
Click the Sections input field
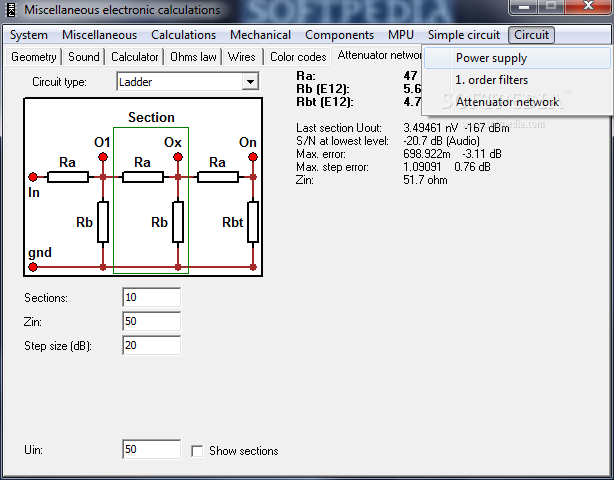(x=152, y=298)
